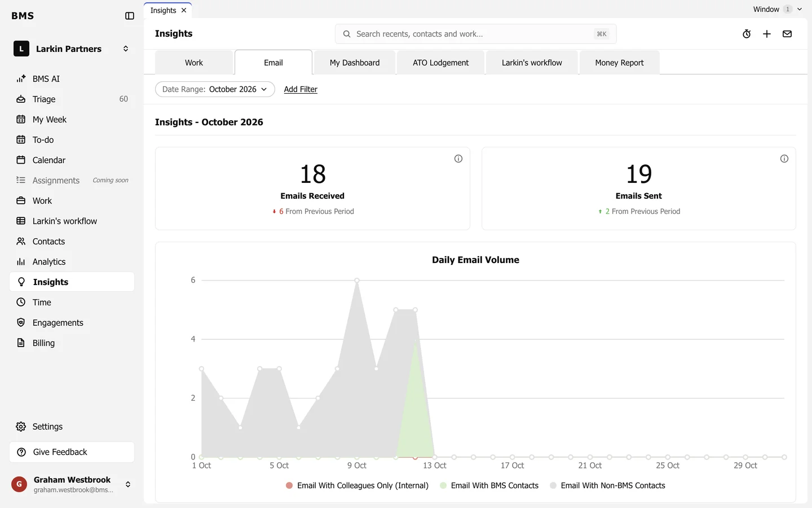
Task: Open the Date Range October 2026 dropdown
Action: click(x=215, y=89)
